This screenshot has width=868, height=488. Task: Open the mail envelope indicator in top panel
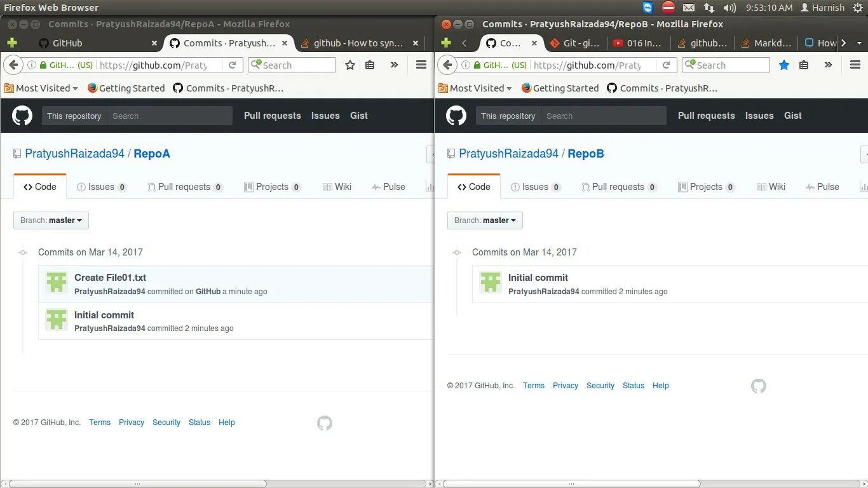pyautogui.click(x=689, y=8)
